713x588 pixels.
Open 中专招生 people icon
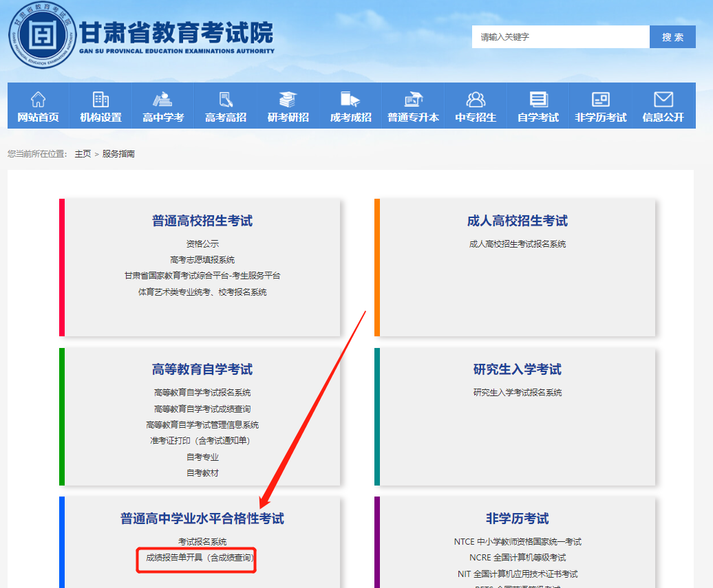476,99
